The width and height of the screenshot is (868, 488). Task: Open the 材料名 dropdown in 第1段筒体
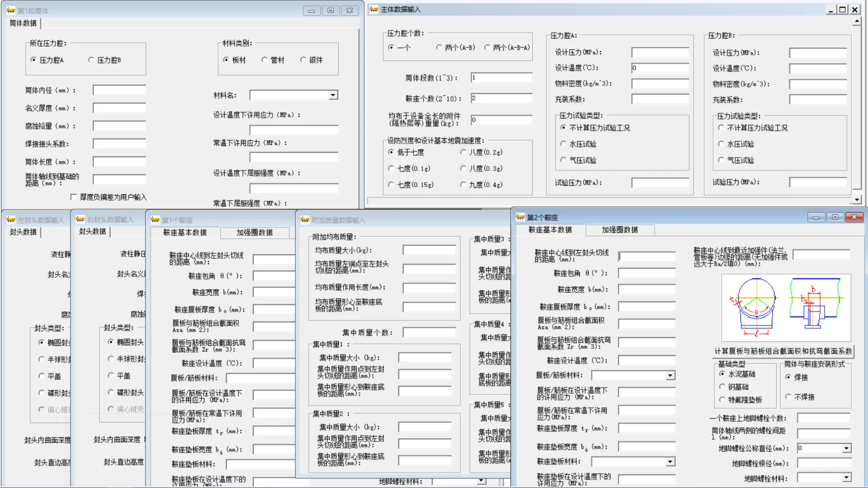(x=332, y=94)
